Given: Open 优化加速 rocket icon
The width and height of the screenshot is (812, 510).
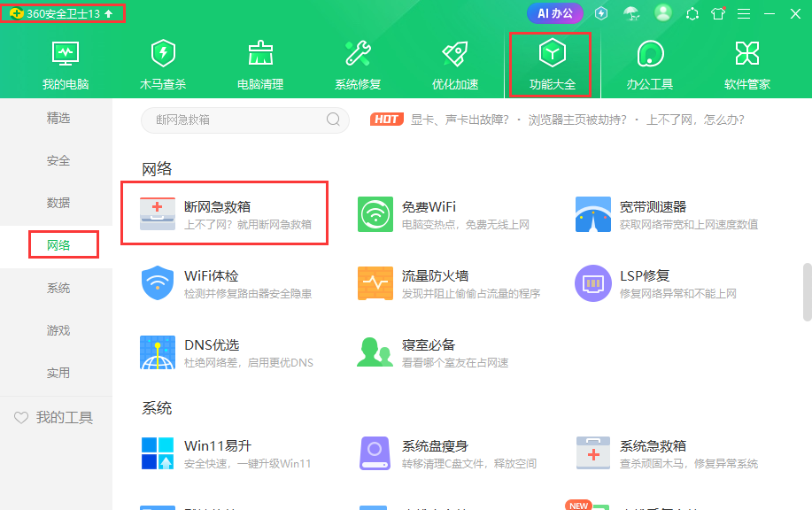Looking at the screenshot, I should (455, 53).
